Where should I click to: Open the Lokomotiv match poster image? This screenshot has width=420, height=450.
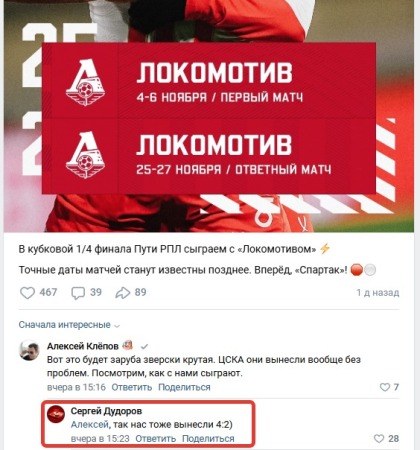209,116
